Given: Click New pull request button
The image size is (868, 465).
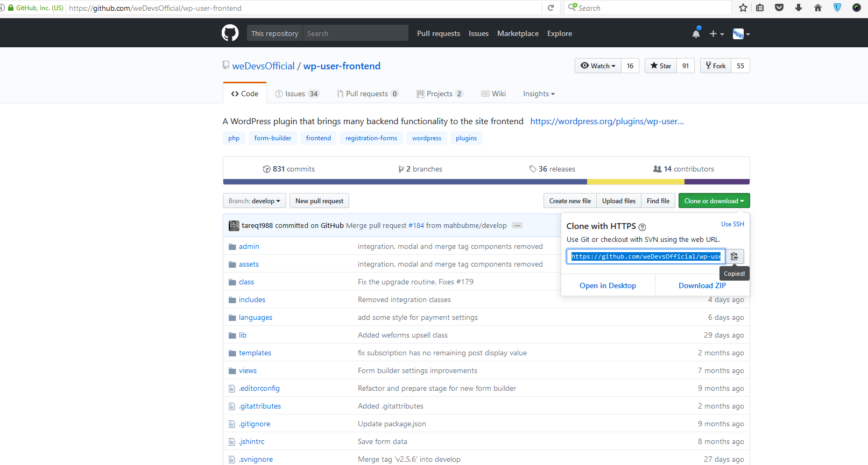Looking at the screenshot, I should point(319,201).
